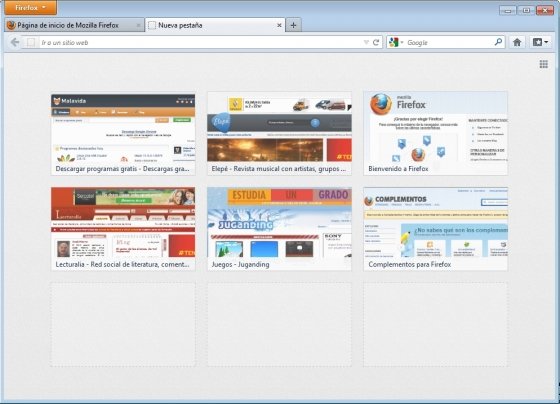Expand the address bar history dropdown arrow

[366, 43]
